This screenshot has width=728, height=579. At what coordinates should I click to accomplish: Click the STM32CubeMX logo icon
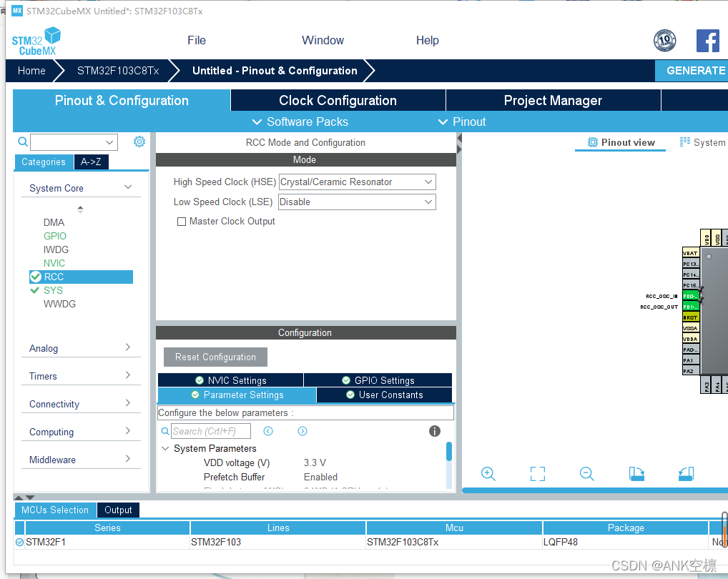[36, 41]
